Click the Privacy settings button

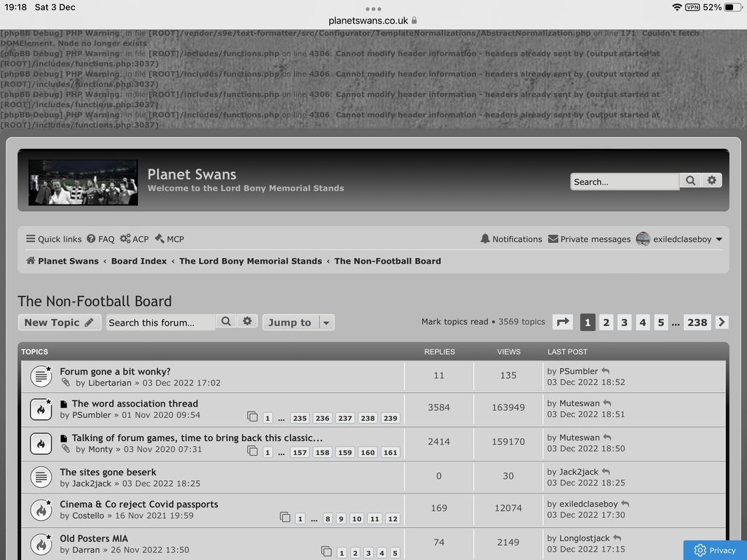[715, 550]
